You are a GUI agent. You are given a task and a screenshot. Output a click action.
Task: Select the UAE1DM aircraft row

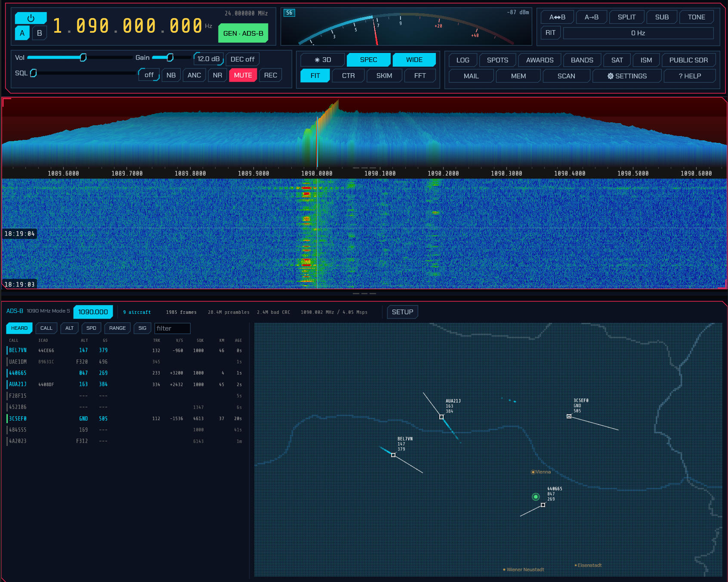[125, 362]
